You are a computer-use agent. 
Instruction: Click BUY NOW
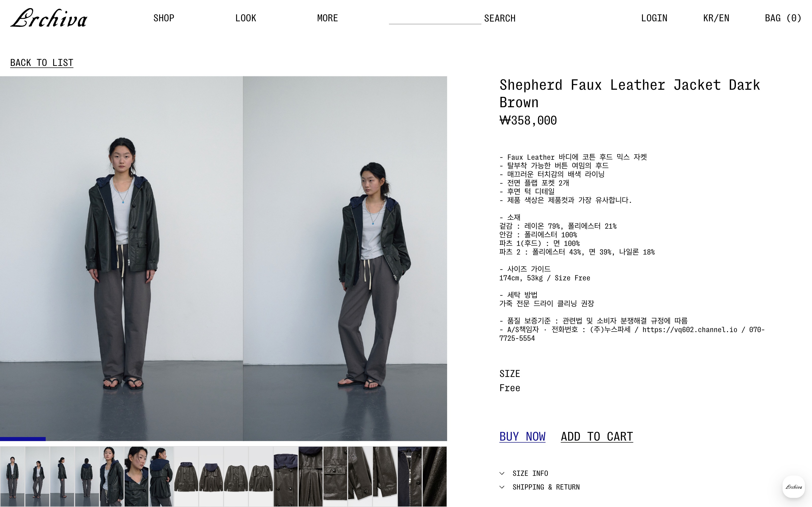[522, 436]
